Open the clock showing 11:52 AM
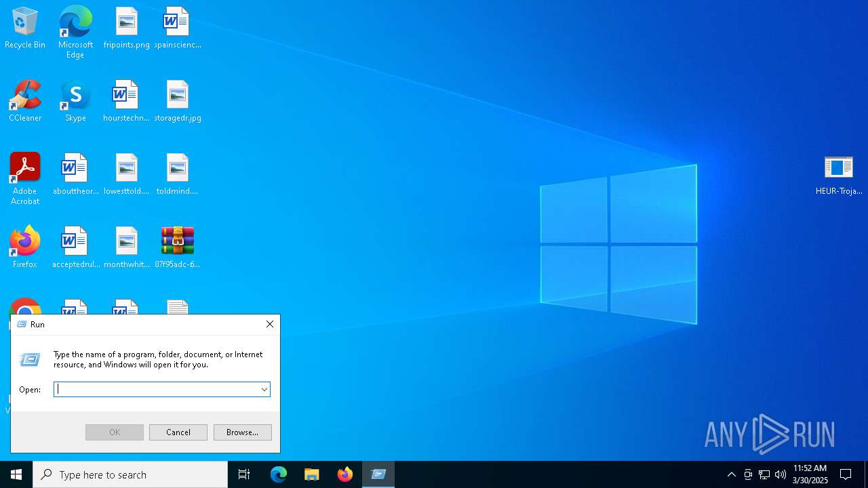Viewport: 868px width, 488px height. [810, 474]
